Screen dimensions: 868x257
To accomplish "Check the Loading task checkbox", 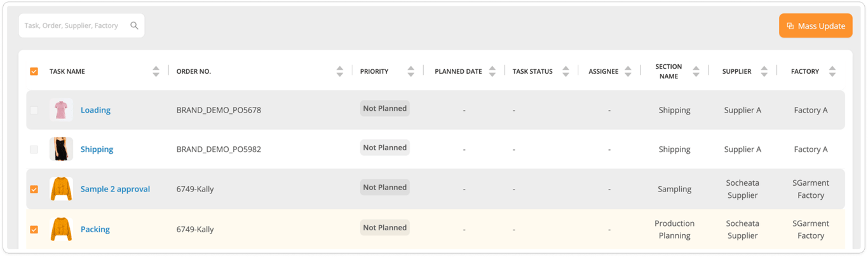I will pos(34,110).
